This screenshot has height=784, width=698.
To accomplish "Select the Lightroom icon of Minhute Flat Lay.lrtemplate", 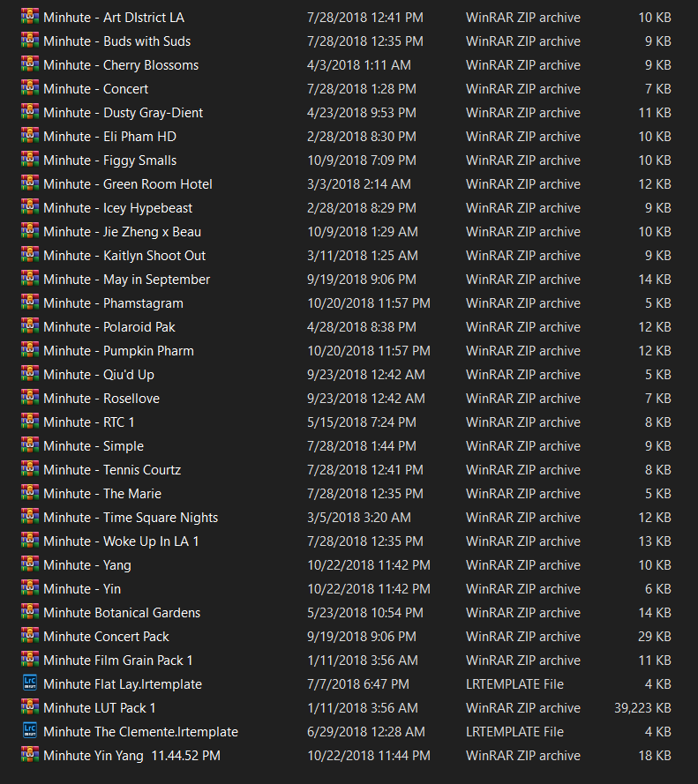I will click(x=30, y=683).
